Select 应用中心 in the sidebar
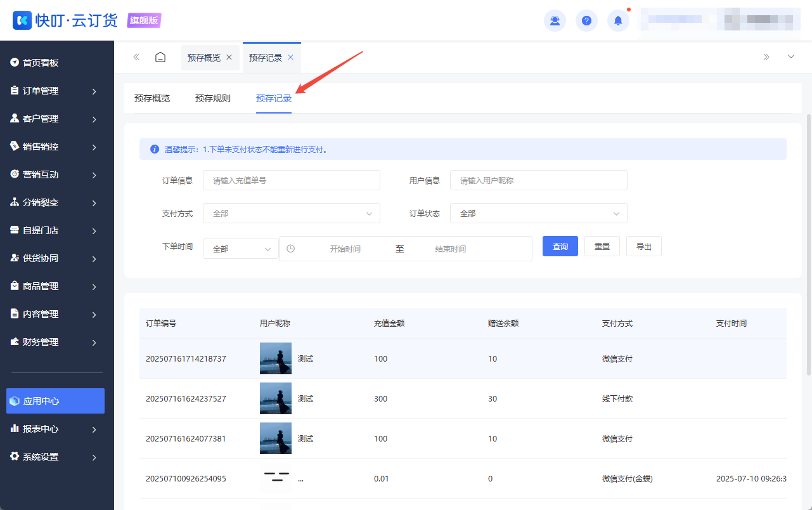Viewport: 812px width, 510px height. click(x=55, y=401)
